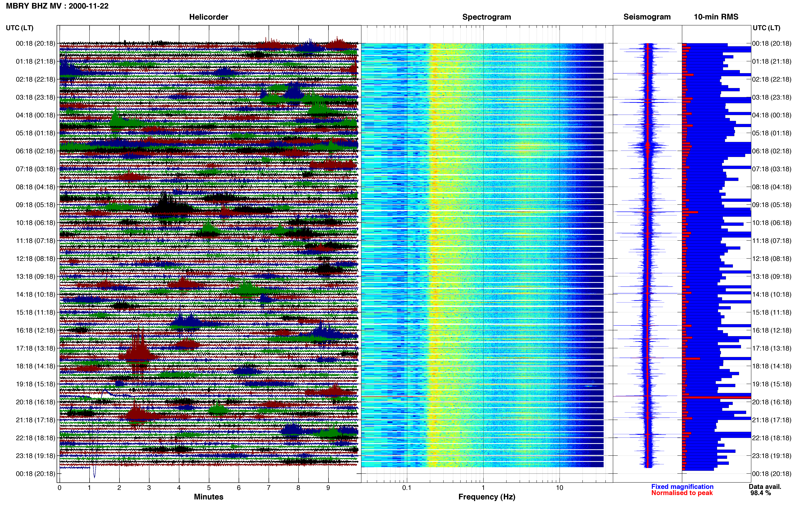Screen dimensions: 812x508
Task: Click the '10' frequency tick label
Action: (x=559, y=487)
